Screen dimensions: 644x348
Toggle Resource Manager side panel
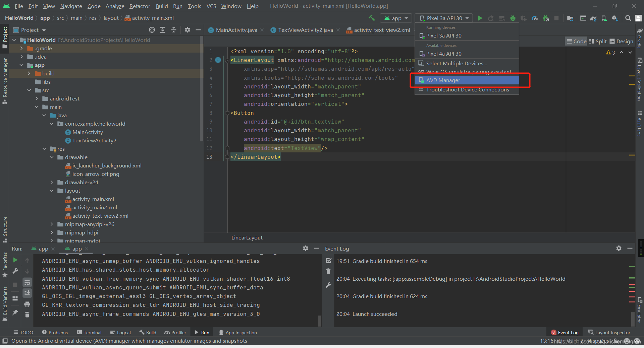click(5, 81)
